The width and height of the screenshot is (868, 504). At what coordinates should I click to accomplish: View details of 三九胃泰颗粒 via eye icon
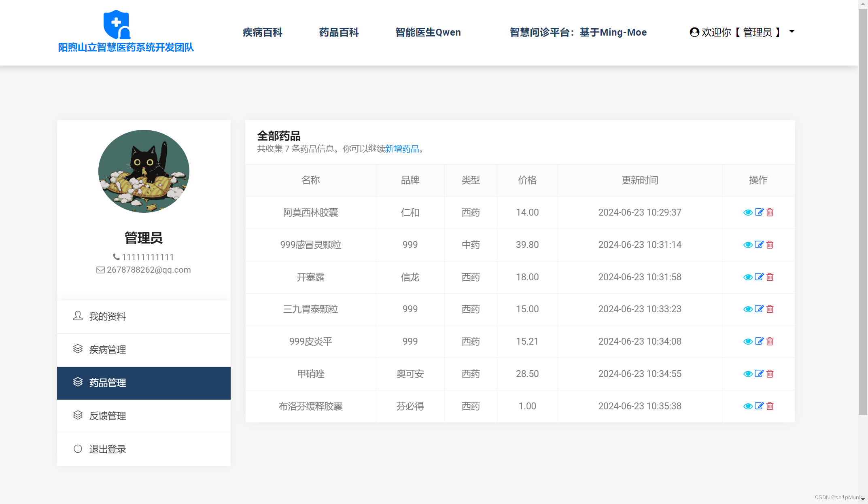coord(748,309)
